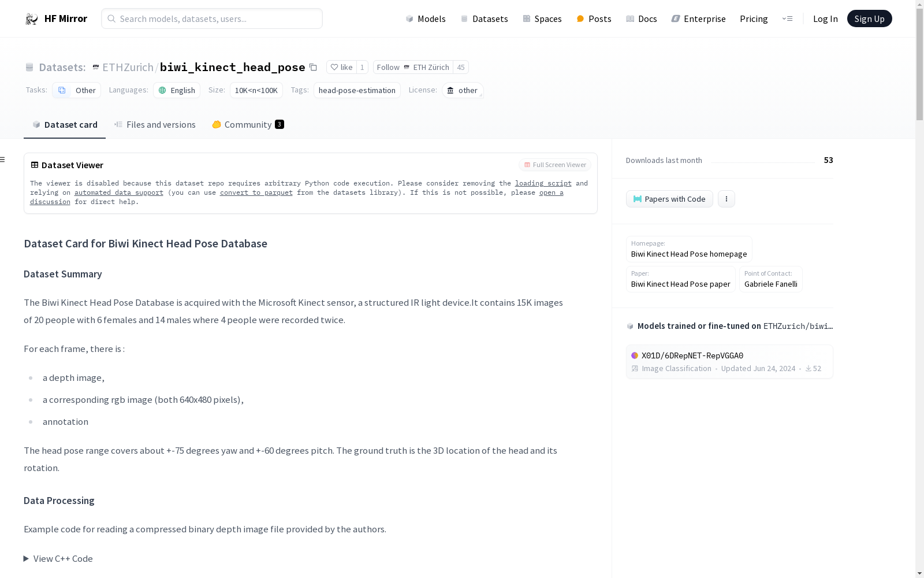Click the biwi_kinect_head_pose dataset title
This screenshot has height=578, width=924.
tap(232, 67)
